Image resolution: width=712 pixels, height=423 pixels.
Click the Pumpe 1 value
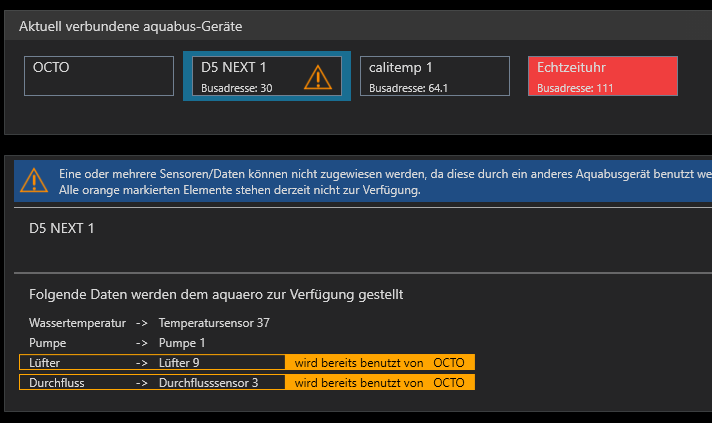182,343
